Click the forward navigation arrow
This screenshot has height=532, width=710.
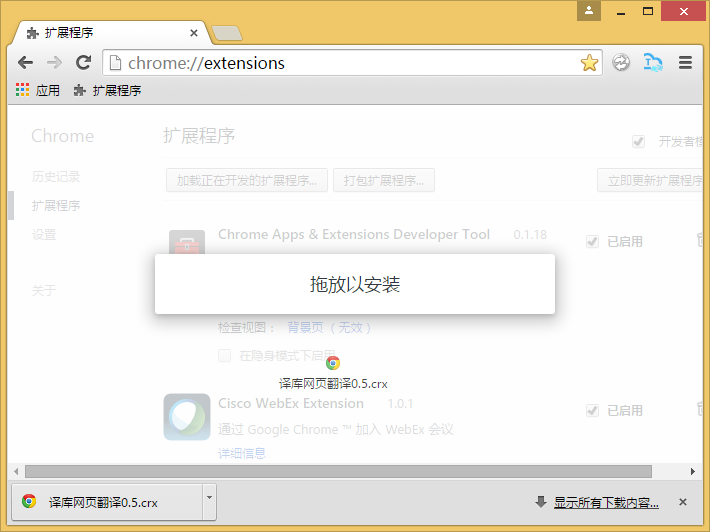[x=54, y=62]
